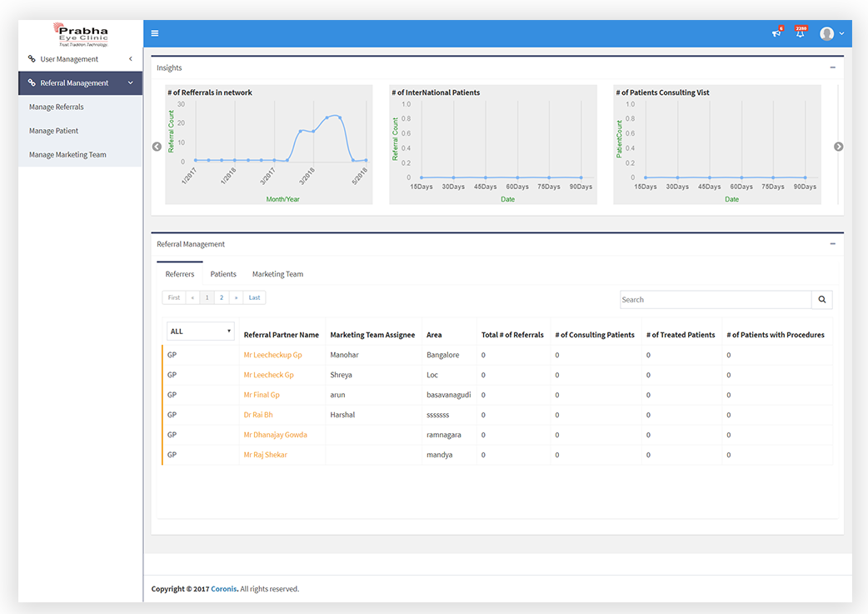The width and height of the screenshot is (868, 614).
Task: Click the Prabha Eye Clinic logo
Action: [81, 34]
